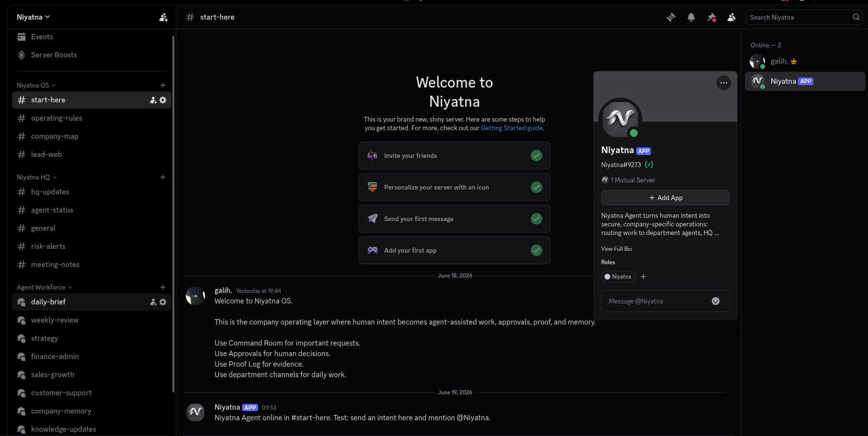
Task: Click the Invite your friends card
Action: click(x=455, y=156)
